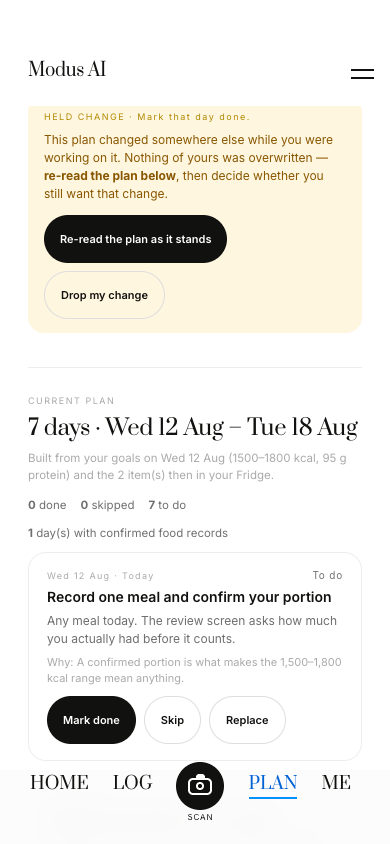
Task: Open the hamburger menu icon
Action: click(362, 74)
